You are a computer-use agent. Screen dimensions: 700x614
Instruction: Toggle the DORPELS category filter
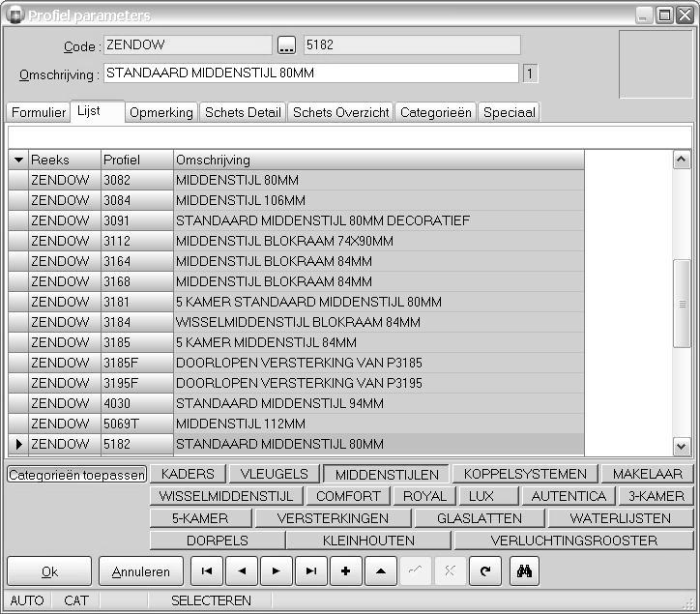218,541
